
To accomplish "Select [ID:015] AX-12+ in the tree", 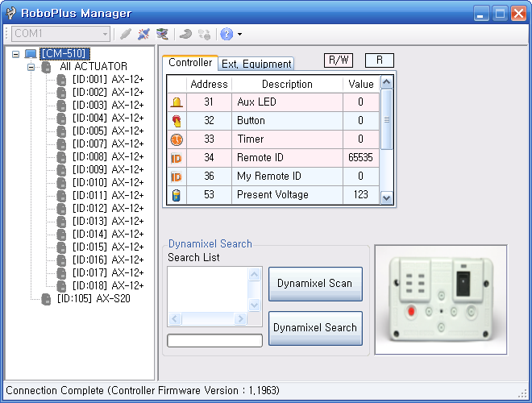I will pos(108,247).
